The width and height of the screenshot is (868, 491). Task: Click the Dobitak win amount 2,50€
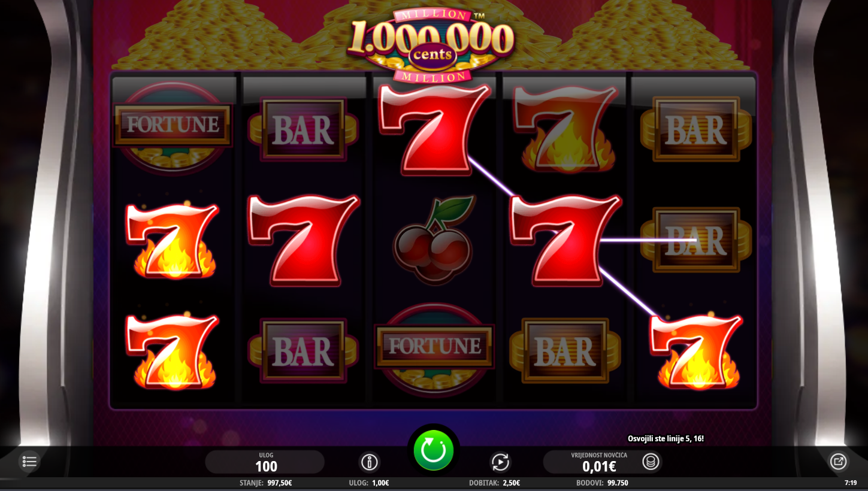(494, 483)
